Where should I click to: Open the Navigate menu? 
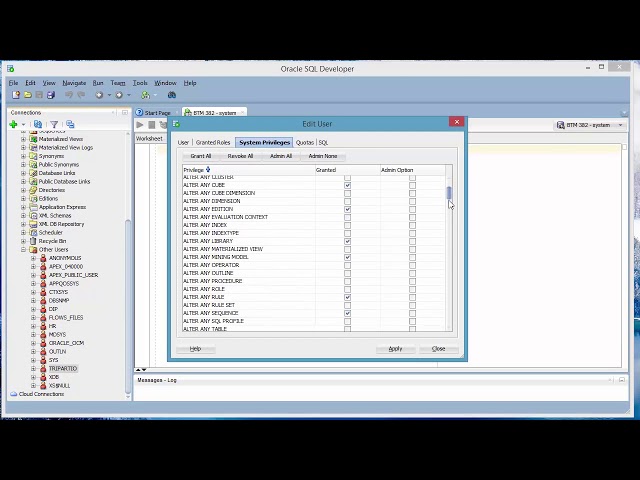pyautogui.click(x=74, y=83)
